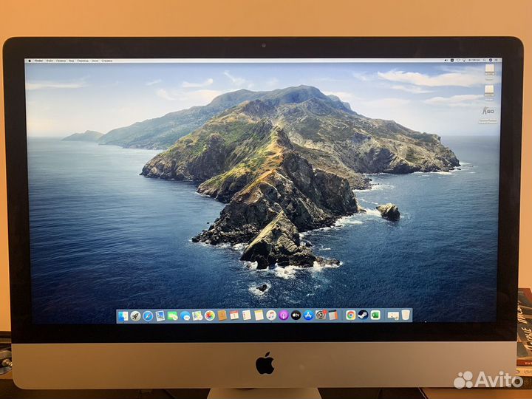Screen dimensions: 532x399
Task: Open the Apple menu
Action: 30,61
